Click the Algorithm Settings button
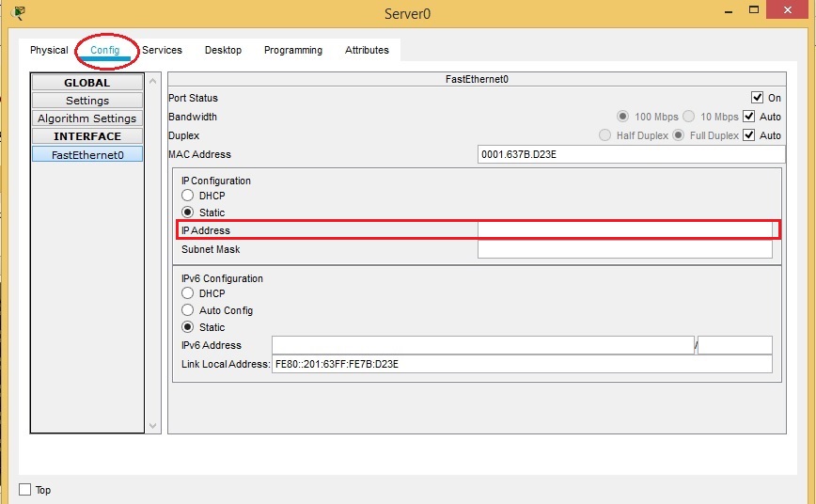Screen dimensions: 816x504 point(87,118)
